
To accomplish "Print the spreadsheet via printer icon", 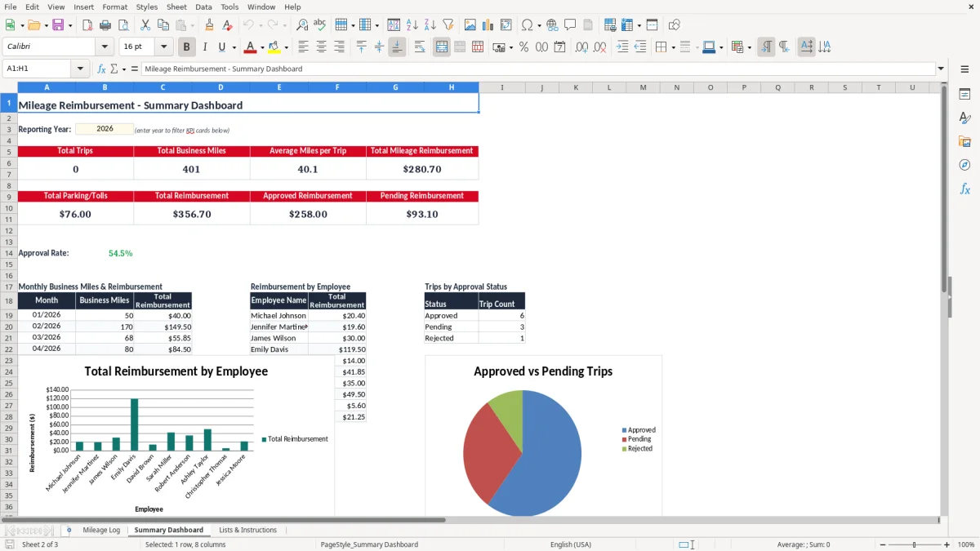I will [x=105, y=25].
